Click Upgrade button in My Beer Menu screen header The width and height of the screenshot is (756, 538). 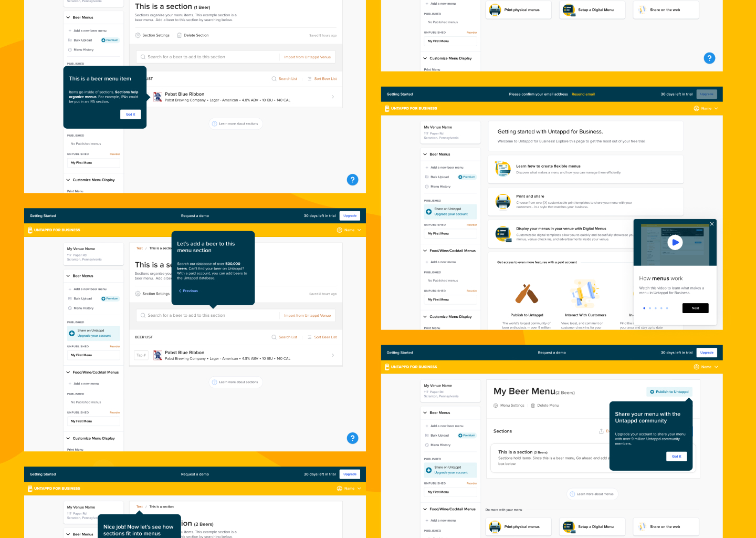click(707, 353)
